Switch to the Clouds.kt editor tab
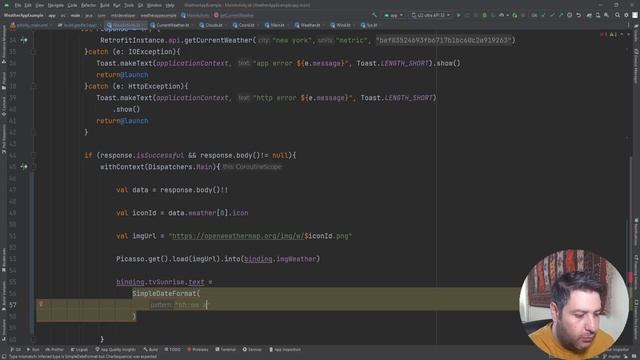This screenshot has width=640, height=360. point(211,25)
